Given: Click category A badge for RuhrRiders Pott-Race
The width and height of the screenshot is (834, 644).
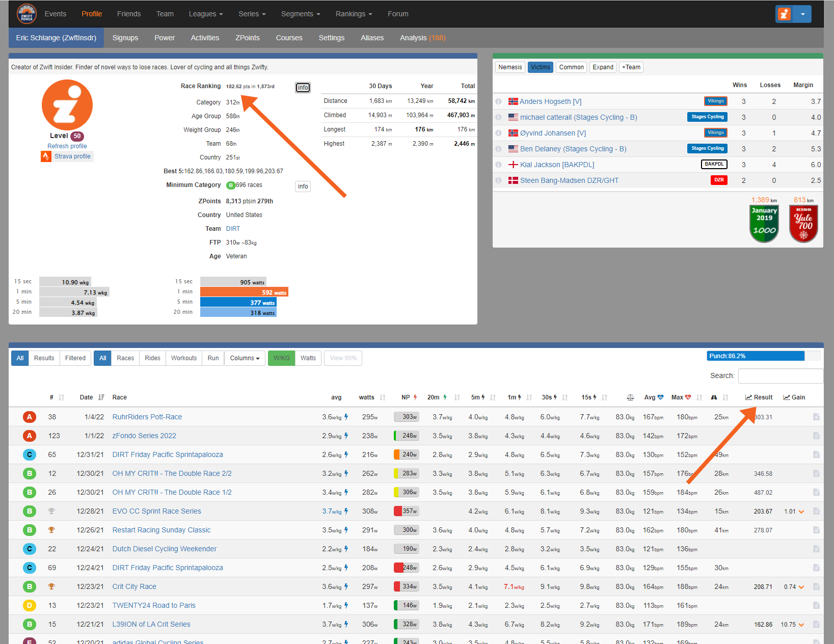Looking at the screenshot, I should click(30, 417).
